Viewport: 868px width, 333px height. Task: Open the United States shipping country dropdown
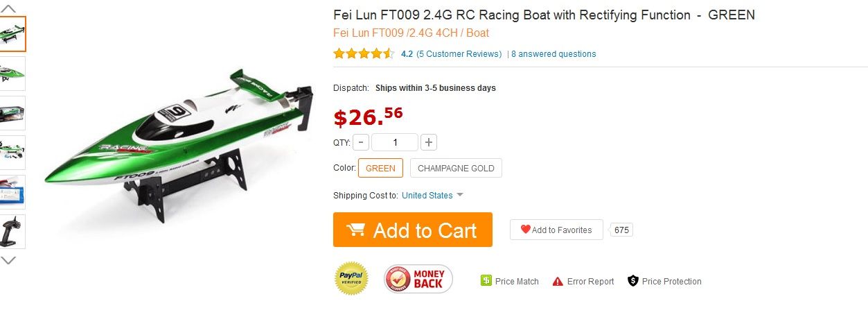(432, 196)
